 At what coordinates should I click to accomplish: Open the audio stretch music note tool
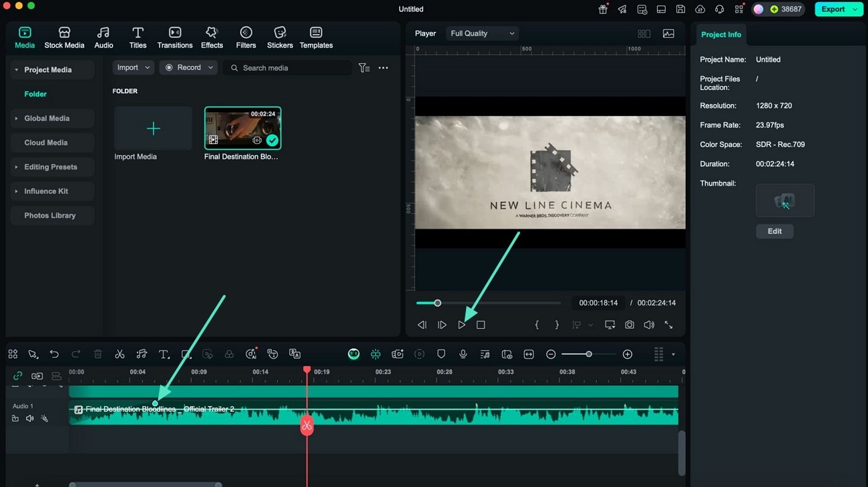tap(142, 354)
